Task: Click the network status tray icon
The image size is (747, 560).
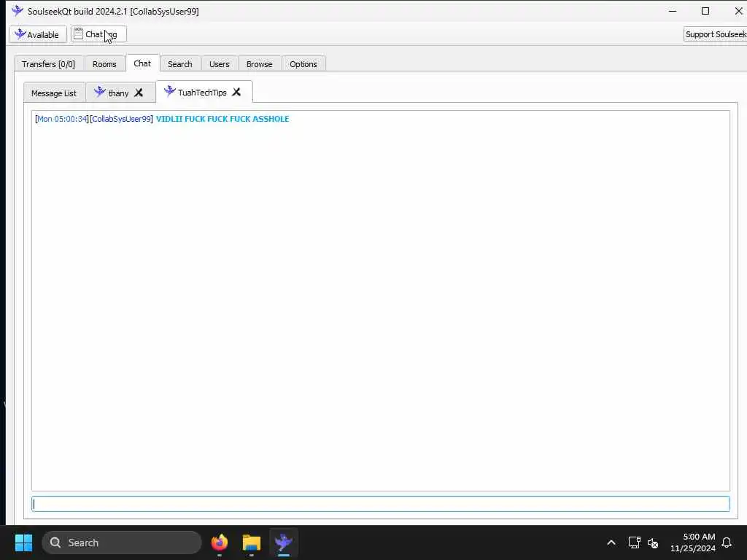Action: tap(634, 542)
